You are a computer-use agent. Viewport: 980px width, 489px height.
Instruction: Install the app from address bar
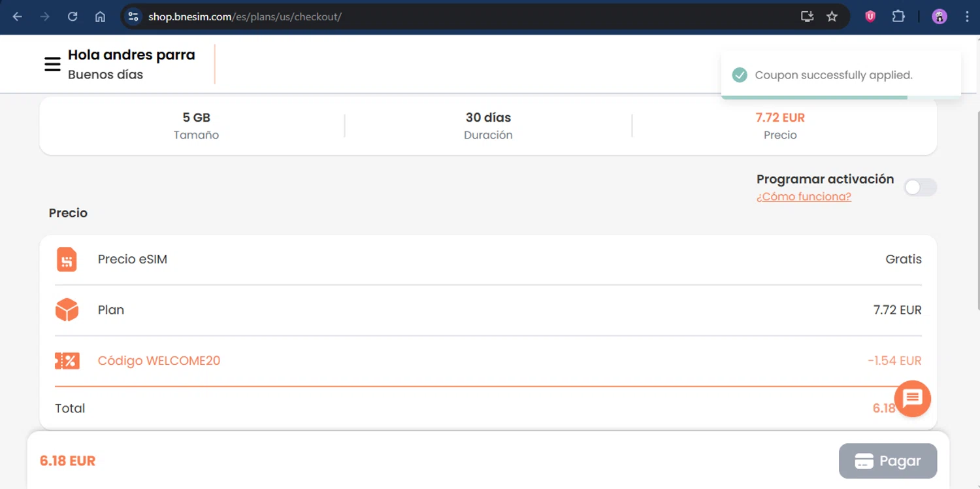[808, 17]
